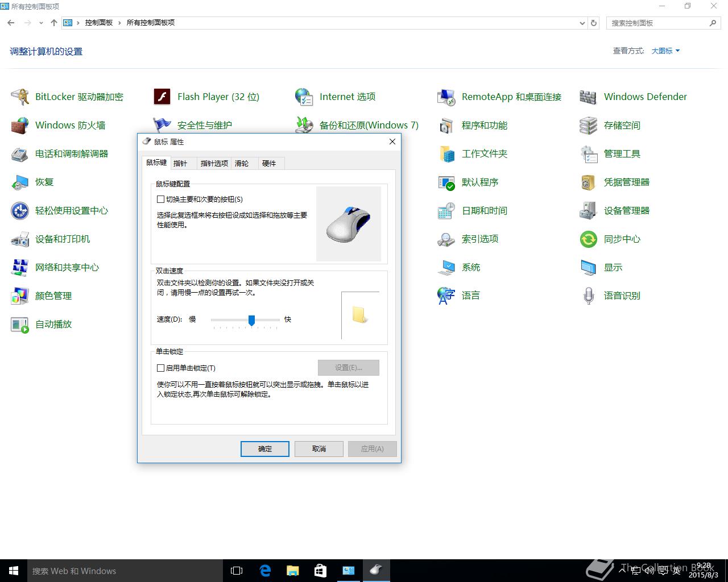Click the 控制面板 breadcrumb
Image resolution: width=728 pixels, height=582 pixels.
pos(99,23)
